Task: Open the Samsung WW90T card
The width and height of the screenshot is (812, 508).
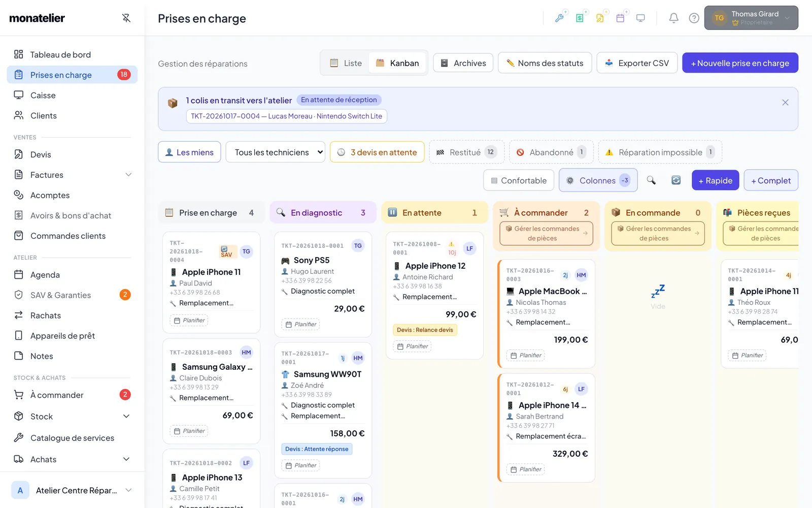Action: (x=323, y=410)
